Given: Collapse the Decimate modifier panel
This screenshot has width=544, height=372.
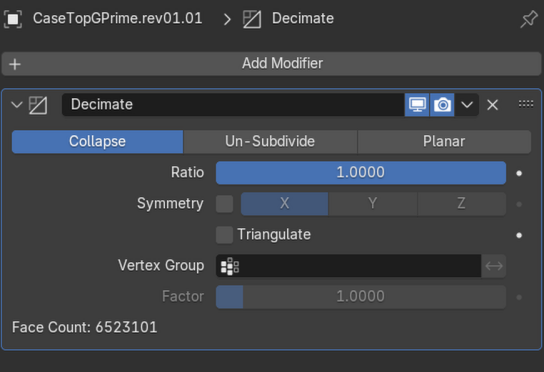Looking at the screenshot, I should pyautogui.click(x=17, y=104).
